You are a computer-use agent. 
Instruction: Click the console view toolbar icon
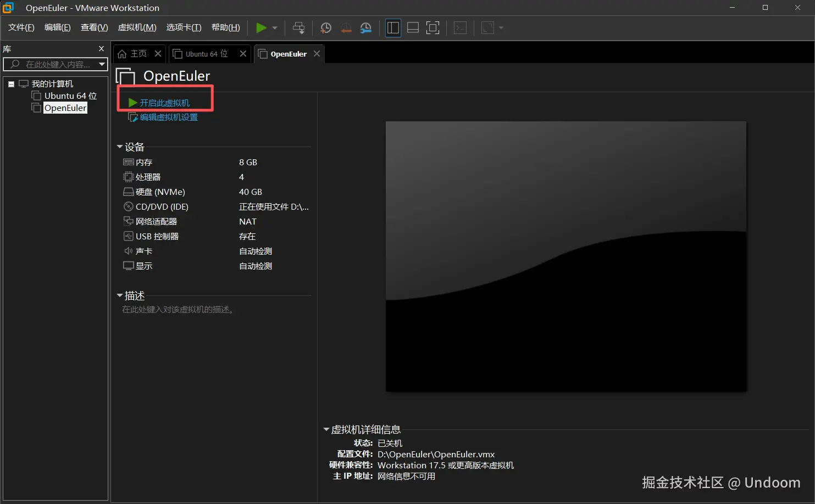461,27
